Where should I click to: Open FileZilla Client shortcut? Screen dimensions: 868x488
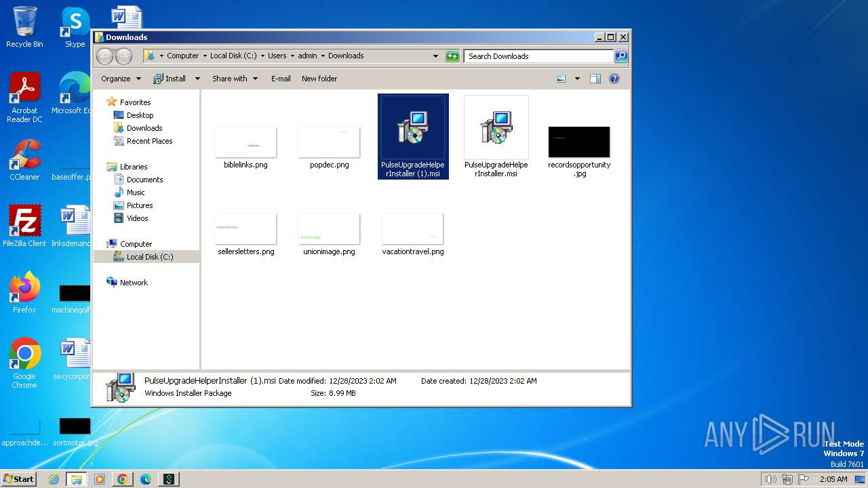tap(24, 226)
